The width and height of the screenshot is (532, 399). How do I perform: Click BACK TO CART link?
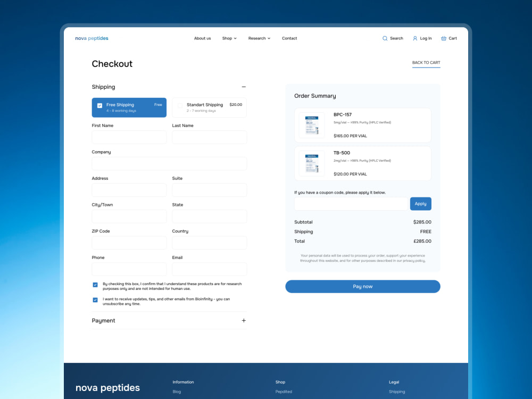(x=426, y=63)
